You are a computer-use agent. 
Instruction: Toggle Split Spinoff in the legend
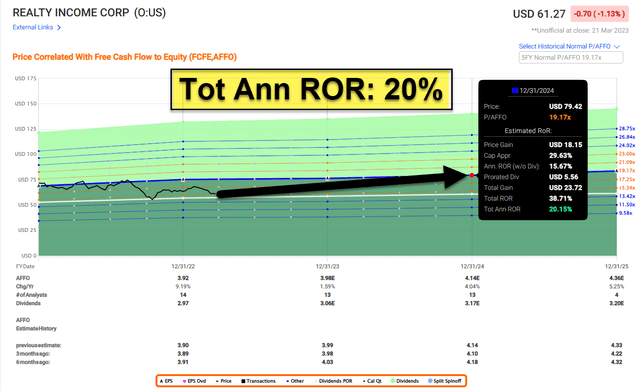[x=444, y=381]
